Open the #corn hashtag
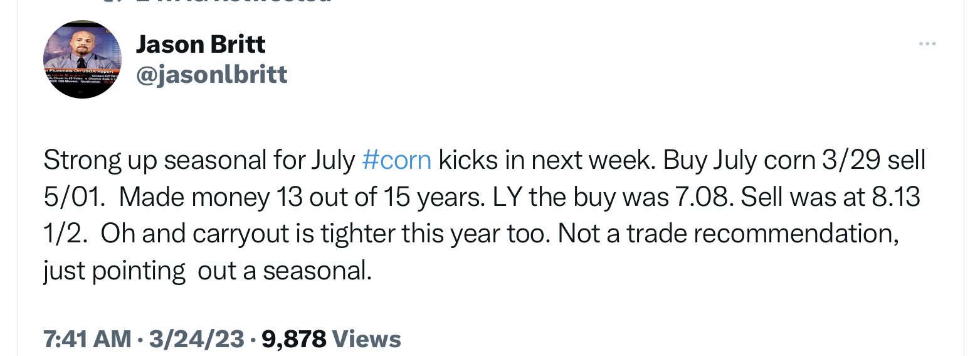The width and height of the screenshot is (980, 356). coord(397,161)
